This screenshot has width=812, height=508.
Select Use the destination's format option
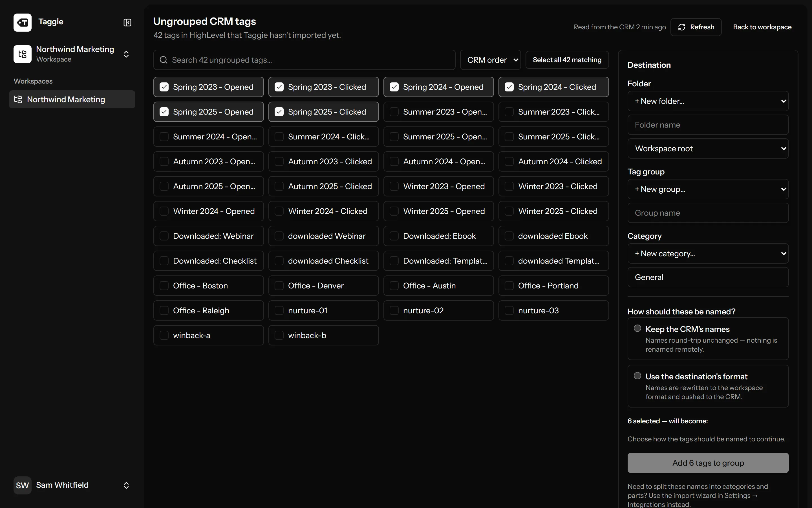point(637,376)
